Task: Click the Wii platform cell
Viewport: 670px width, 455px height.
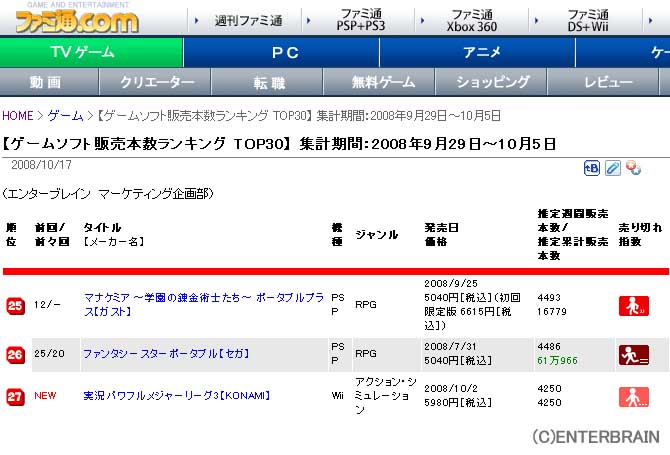Action: 338,396
